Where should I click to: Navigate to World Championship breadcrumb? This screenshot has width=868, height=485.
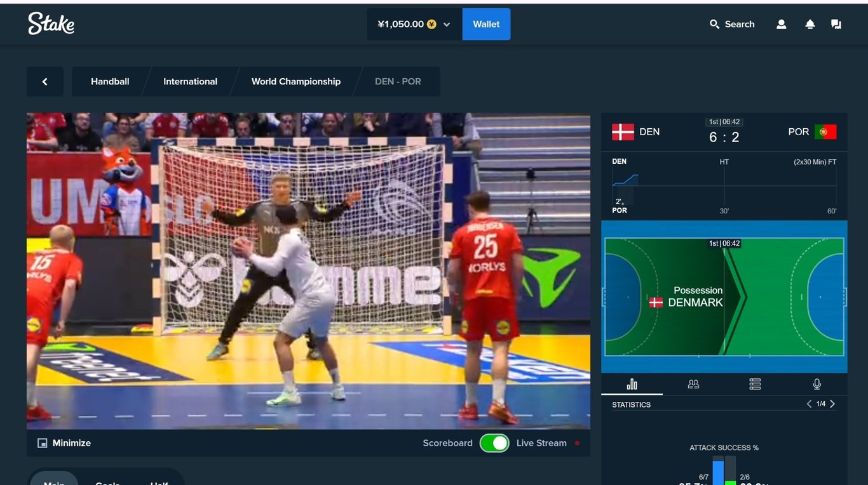point(296,81)
